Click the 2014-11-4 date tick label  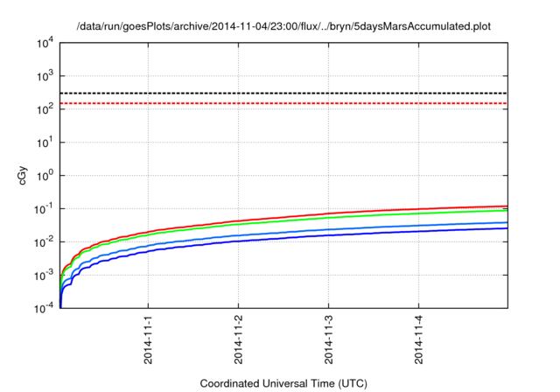point(418,339)
